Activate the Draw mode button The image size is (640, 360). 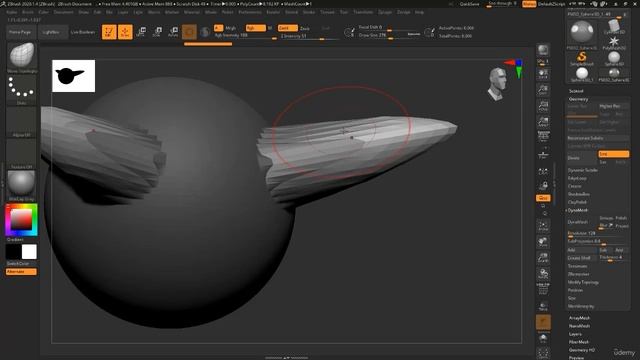[x=125, y=32]
